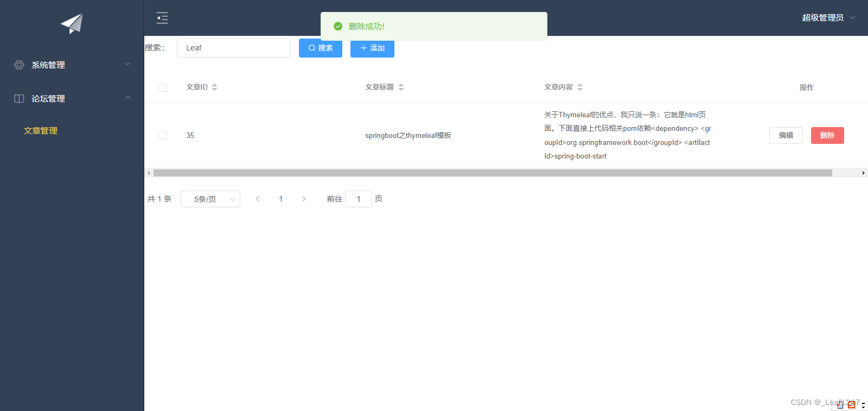Expand the 系统管理 menu
Image resolution: width=868 pixels, height=411 pixels.
click(x=72, y=65)
